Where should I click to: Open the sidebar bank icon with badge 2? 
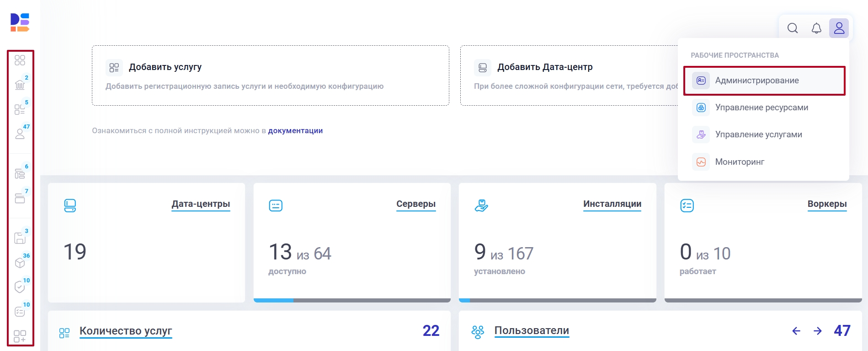[x=20, y=85]
